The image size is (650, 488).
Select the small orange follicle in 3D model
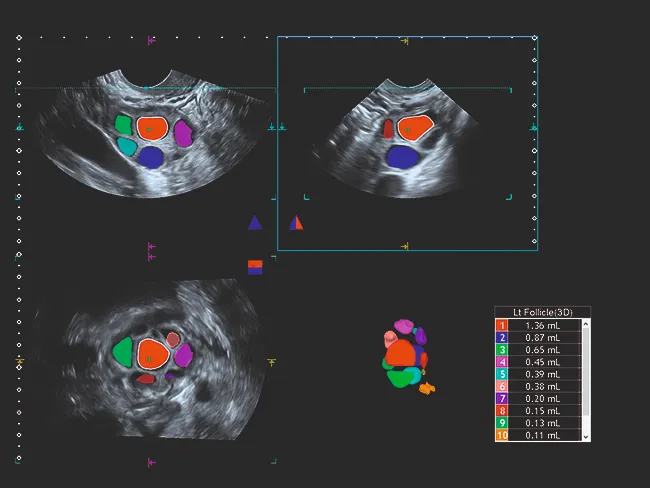pyautogui.click(x=429, y=387)
